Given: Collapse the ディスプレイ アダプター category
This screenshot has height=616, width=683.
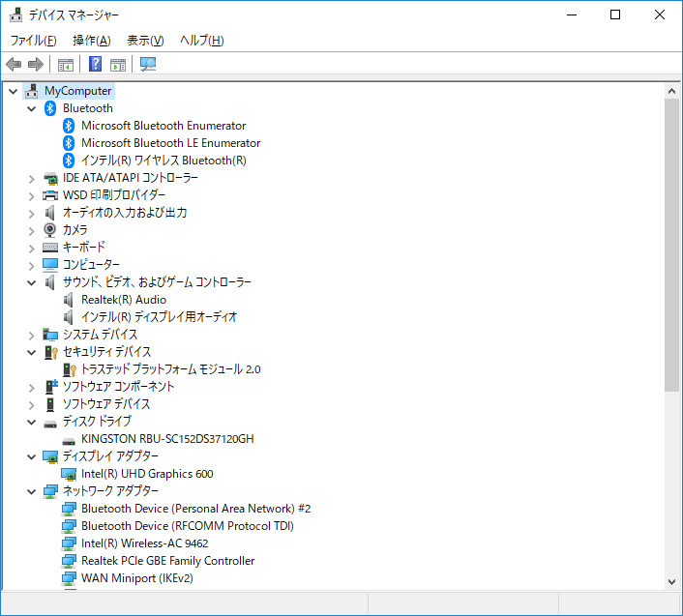Looking at the screenshot, I should pos(31,457).
